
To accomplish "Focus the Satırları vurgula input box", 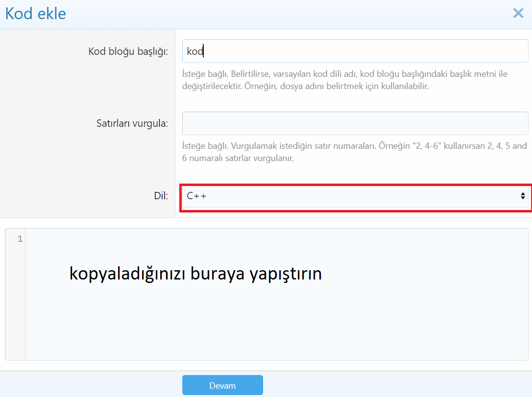I will click(355, 123).
